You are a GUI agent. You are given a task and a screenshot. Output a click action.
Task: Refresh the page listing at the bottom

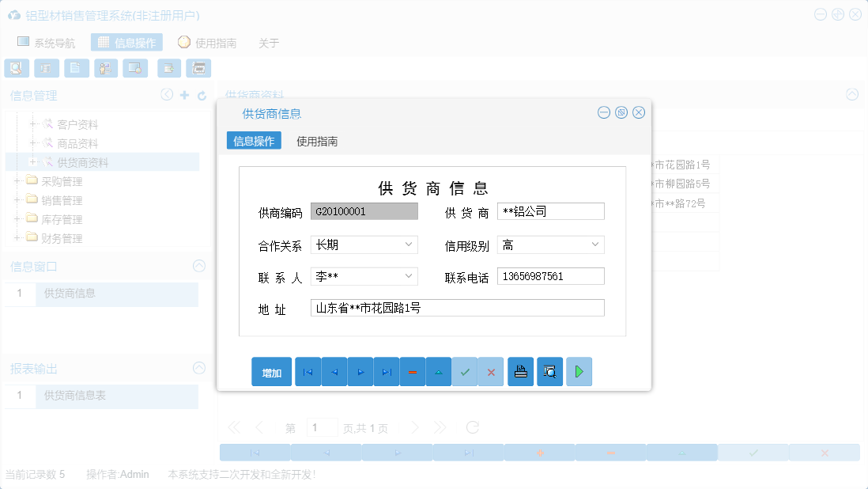pyautogui.click(x=473, y=426)
